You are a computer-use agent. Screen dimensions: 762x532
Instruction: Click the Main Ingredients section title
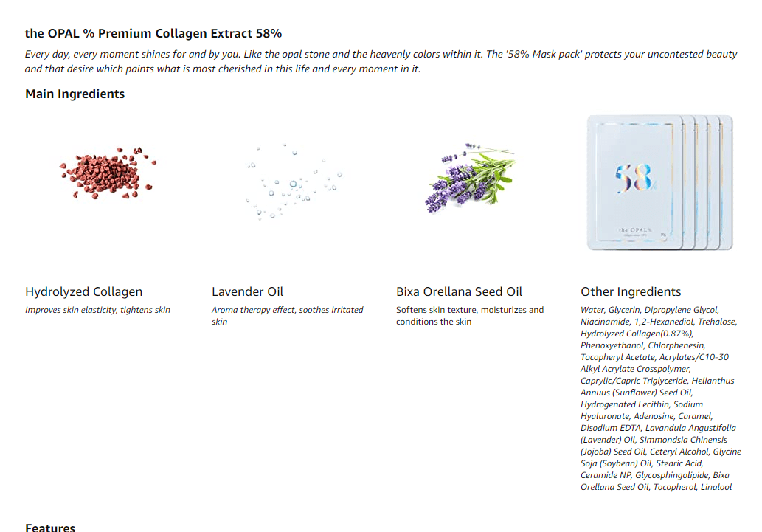pyautogui.click(x=75, y=94)
